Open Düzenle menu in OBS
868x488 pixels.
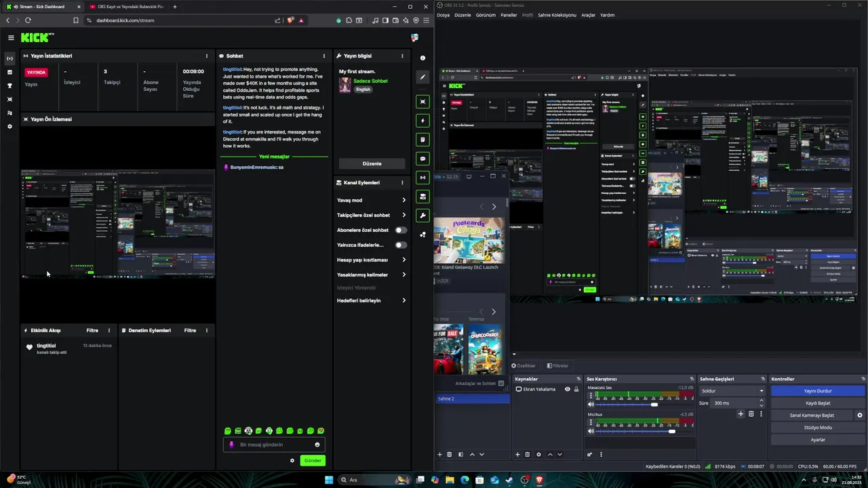tap(462, 15)
